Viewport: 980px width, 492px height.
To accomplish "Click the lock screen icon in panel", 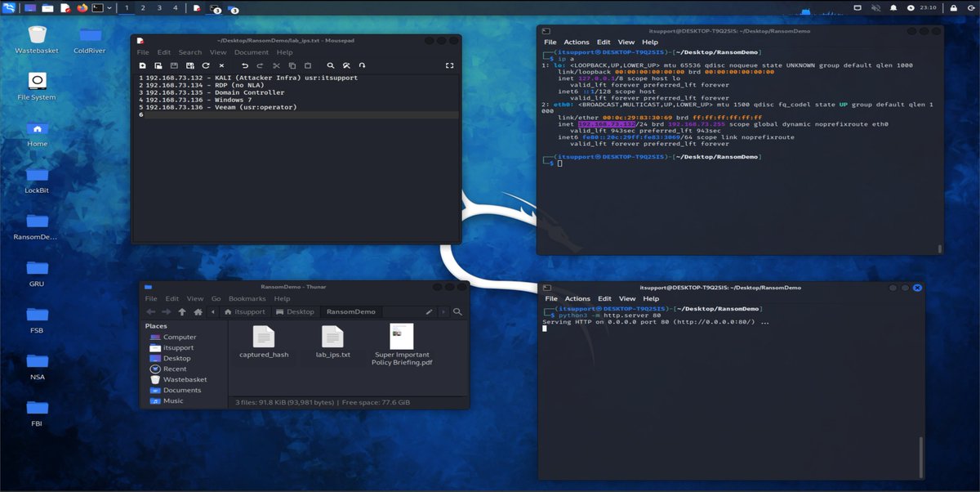I will (953, 8).
